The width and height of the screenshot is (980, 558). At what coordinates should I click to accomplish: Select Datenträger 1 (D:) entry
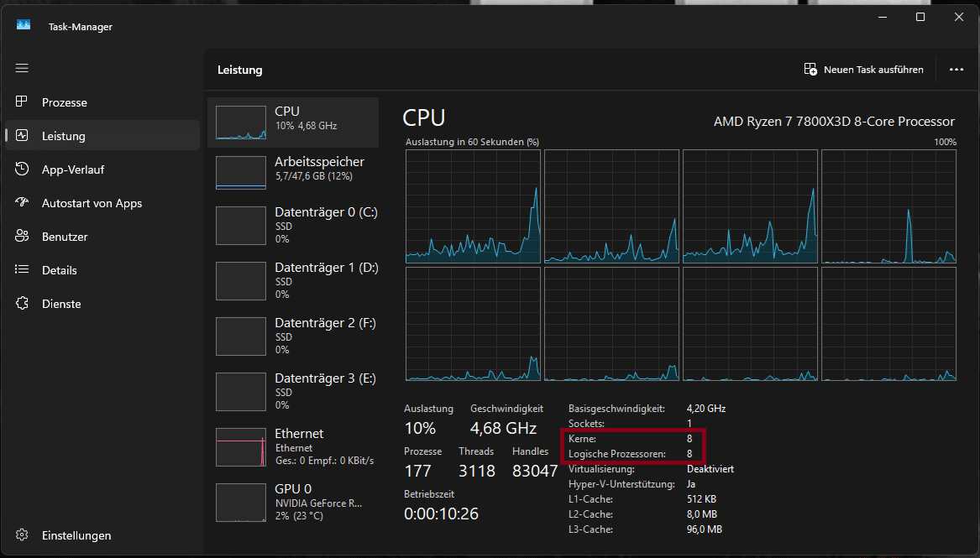click(293, 281)
